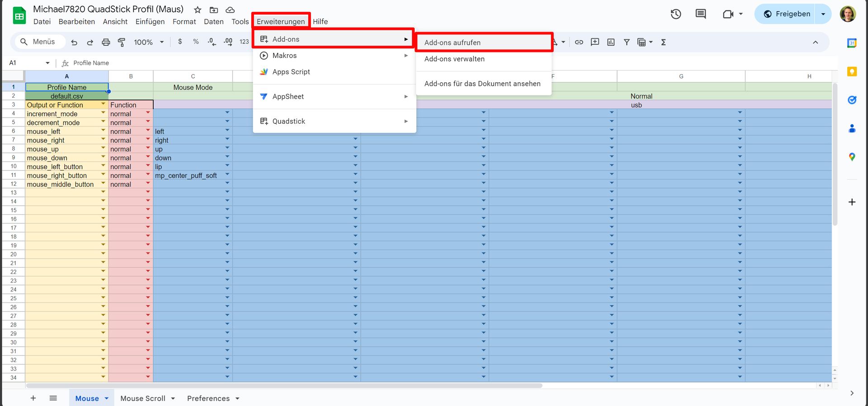Open the zoom 100% dropdown
This screenshot has width=868, height=406.
click(149, 42)
